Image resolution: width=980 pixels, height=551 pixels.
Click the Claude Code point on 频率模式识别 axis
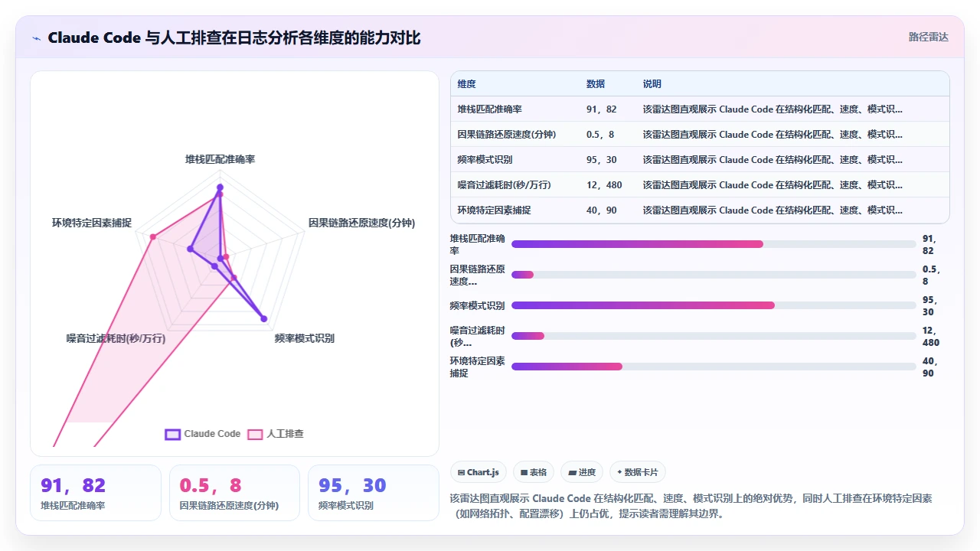(x=263, y=318)
